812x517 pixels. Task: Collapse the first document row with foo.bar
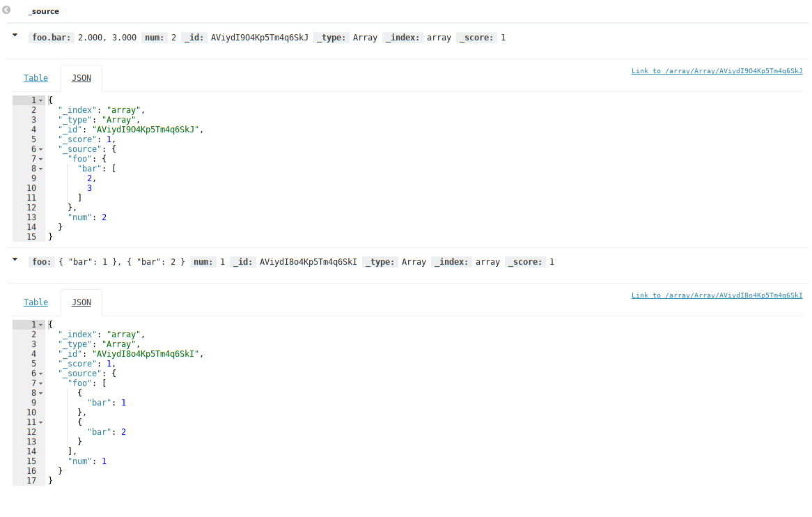pyautogui.click(x=15, y=36)
